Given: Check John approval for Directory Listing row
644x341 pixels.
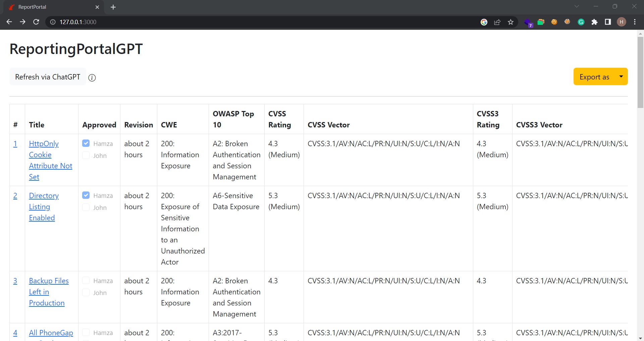Looking at the screenshot, I should [86, 207].
